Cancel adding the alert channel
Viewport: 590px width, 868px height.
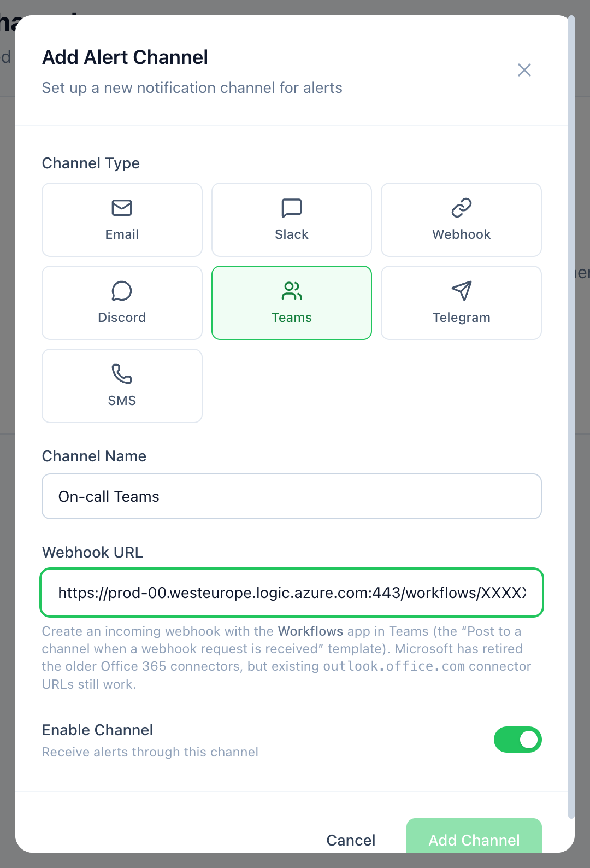coord(351,840)
